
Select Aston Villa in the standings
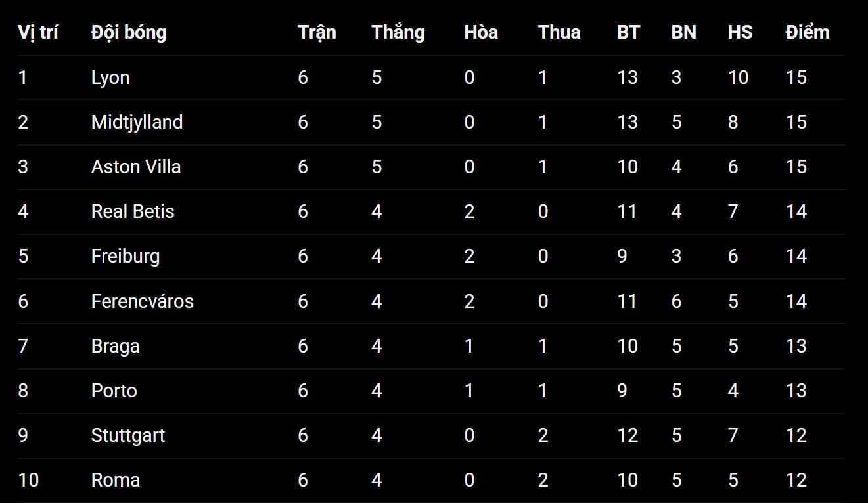[x=136, y=167]
